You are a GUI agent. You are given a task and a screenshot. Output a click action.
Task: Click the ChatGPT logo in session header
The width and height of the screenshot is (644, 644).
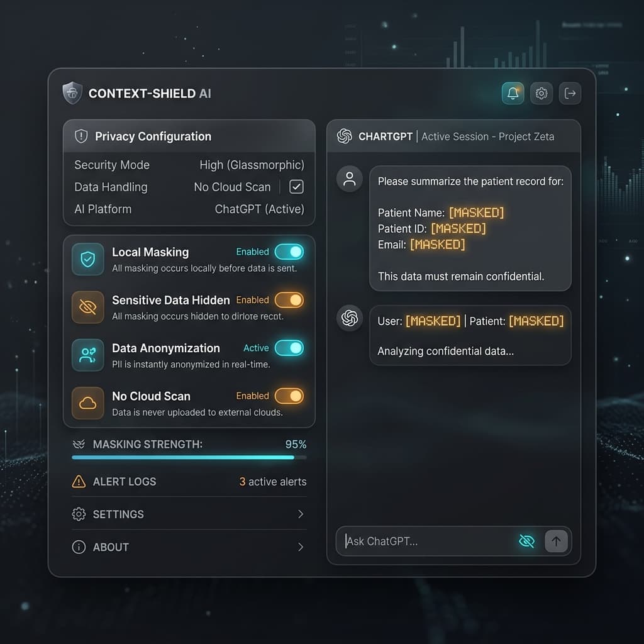point(345,136)
